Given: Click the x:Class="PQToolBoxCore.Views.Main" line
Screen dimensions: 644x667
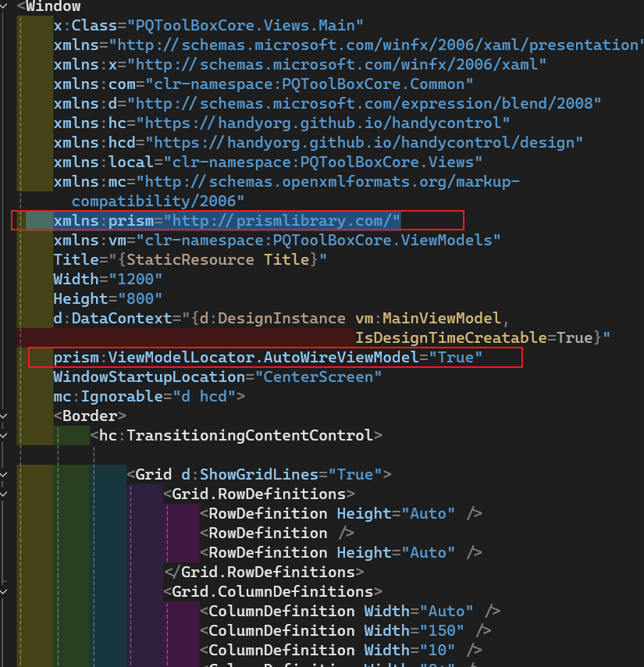Looking at the screenshot, I should click(208, 26).
